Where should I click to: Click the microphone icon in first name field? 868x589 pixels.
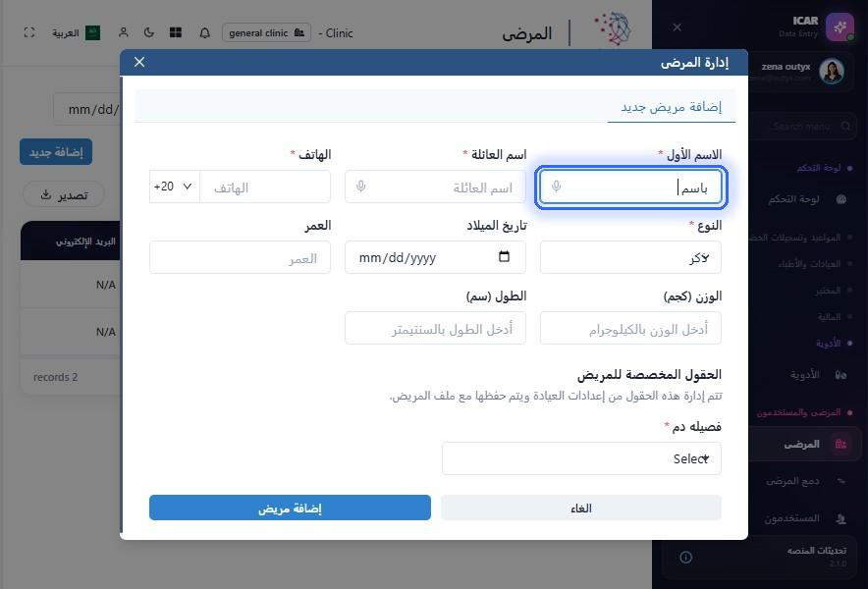click(557, 187)
